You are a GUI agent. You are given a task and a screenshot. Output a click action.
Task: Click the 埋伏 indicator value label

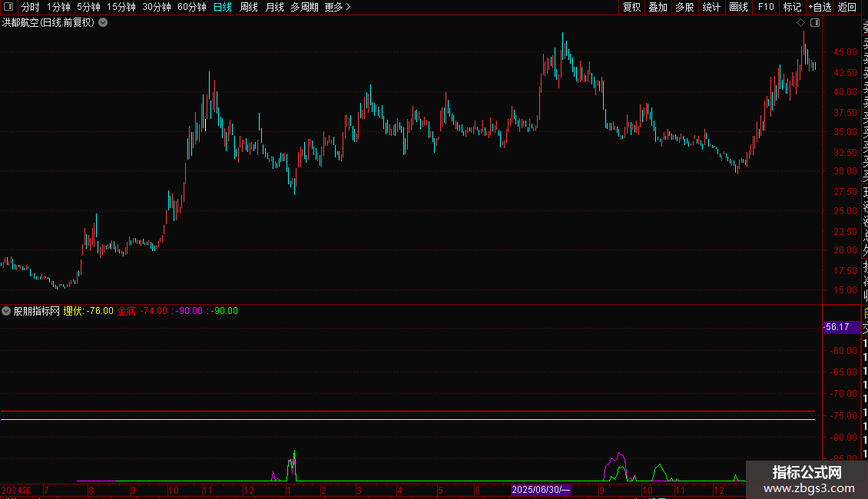[x=88, y=311]
